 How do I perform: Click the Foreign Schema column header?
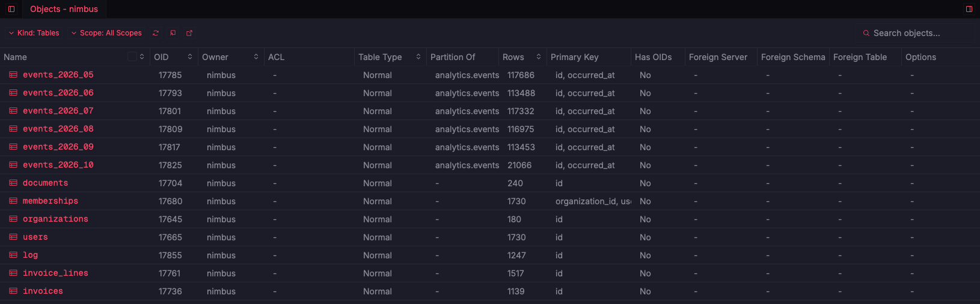[793, 57]
